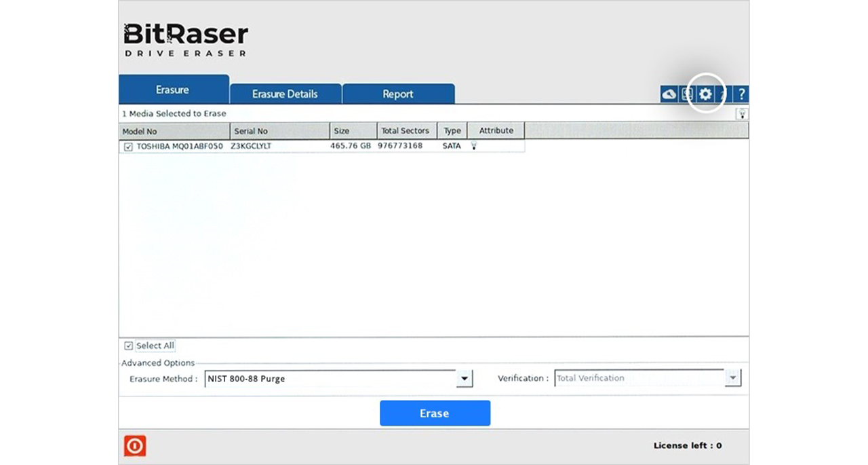Open the Report tab
The width and height of the screenshot is (868, 465).
point(398,94)
